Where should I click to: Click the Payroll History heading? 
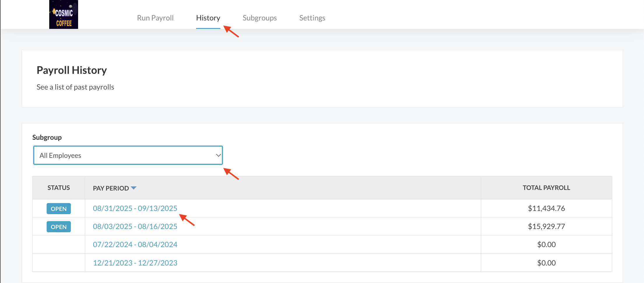(72, 70)
